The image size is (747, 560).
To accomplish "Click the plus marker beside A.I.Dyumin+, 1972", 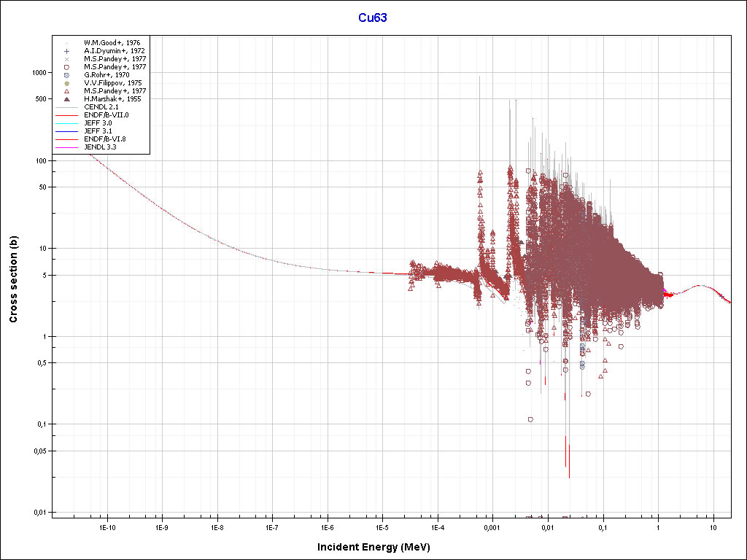I will [x=66, y=51].
